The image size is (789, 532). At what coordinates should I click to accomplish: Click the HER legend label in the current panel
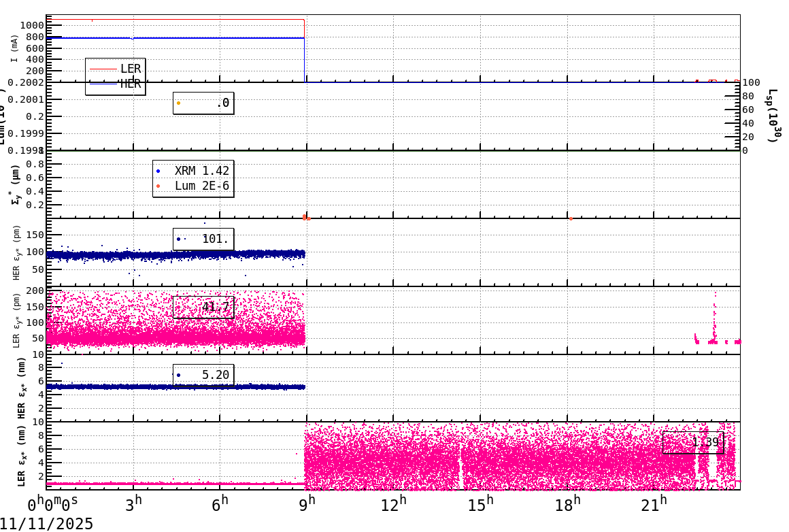(x=131, y=84)
